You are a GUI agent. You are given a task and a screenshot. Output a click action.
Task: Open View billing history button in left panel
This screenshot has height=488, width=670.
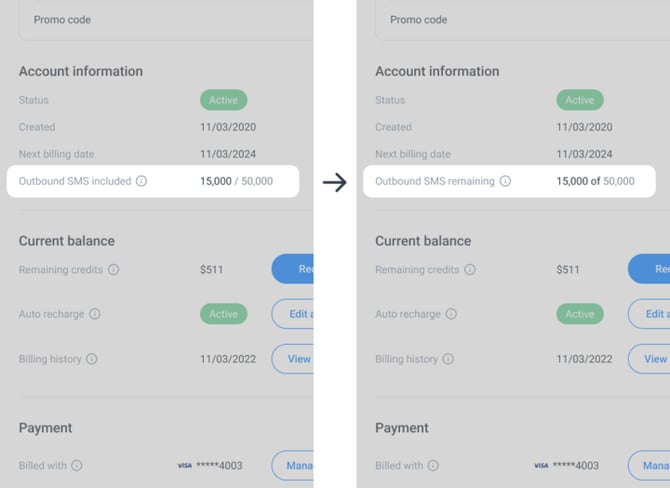click(x=293, y=359)
